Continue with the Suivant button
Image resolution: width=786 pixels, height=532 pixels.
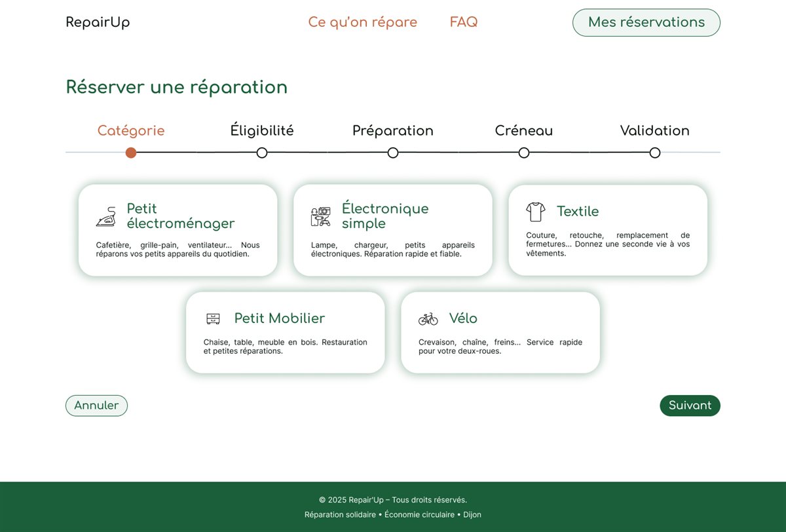690,406
